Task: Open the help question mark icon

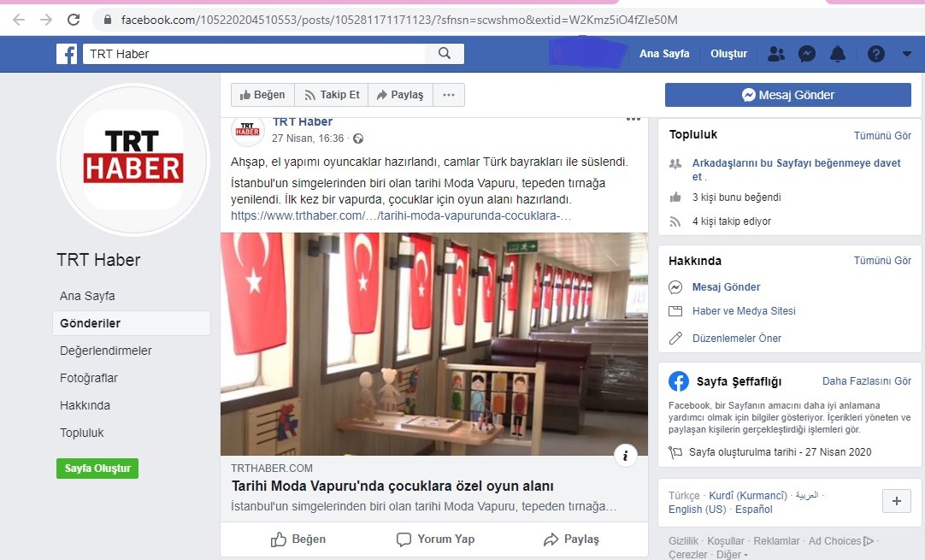Action: coord(876,54)
